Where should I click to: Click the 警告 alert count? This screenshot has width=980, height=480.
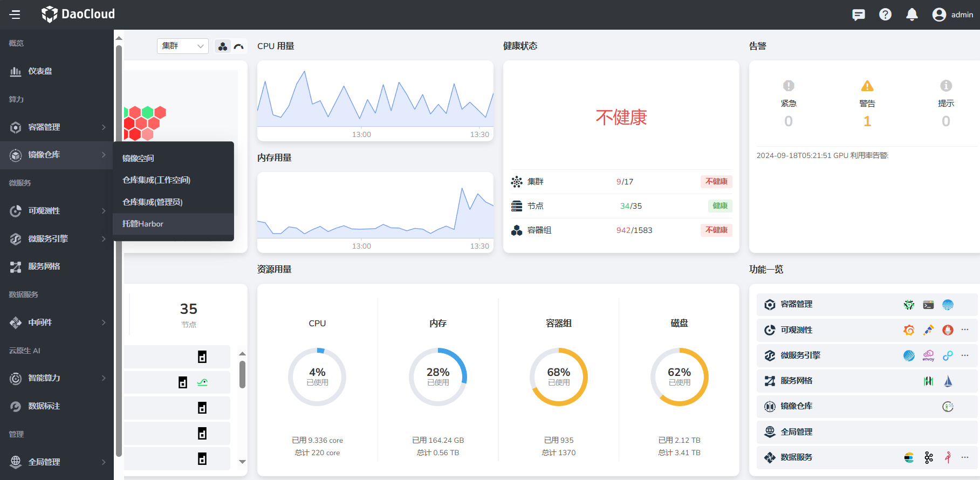867,121
